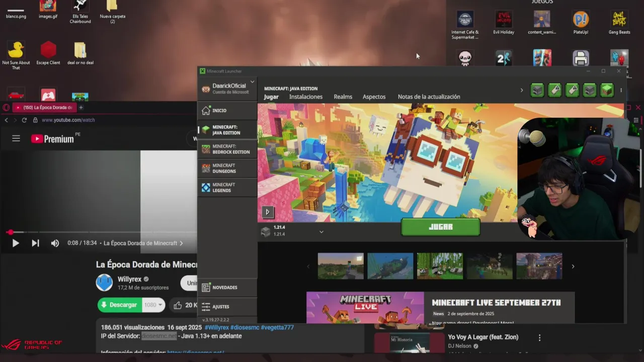Open the last carousel screenshot thumbnail

pyautogui.click(x=539, y=266)
